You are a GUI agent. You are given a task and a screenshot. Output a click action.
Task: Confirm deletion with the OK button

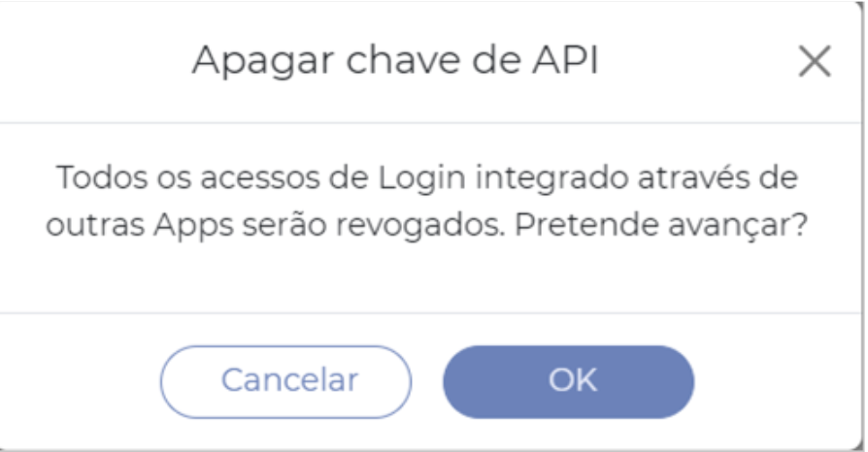point(569,382)
